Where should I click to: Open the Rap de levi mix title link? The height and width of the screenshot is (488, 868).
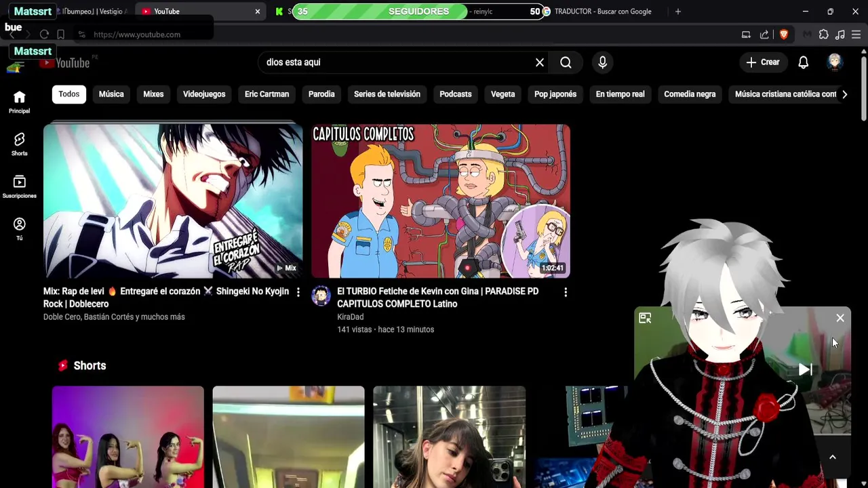point(166,298)
